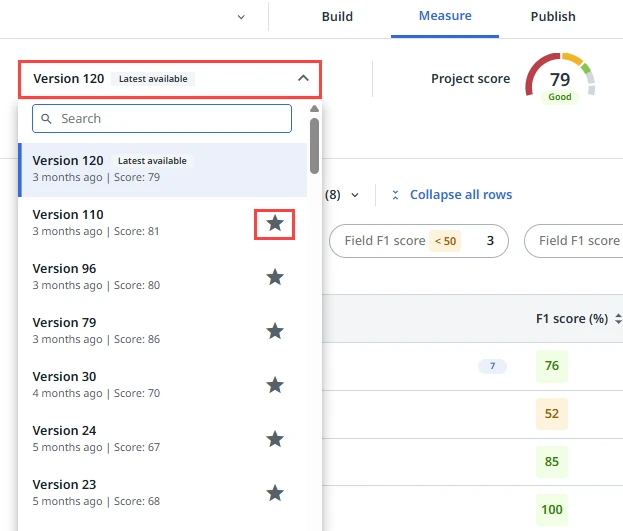
Task: Switch to the Build tab
Action: [x=337, y=17]
